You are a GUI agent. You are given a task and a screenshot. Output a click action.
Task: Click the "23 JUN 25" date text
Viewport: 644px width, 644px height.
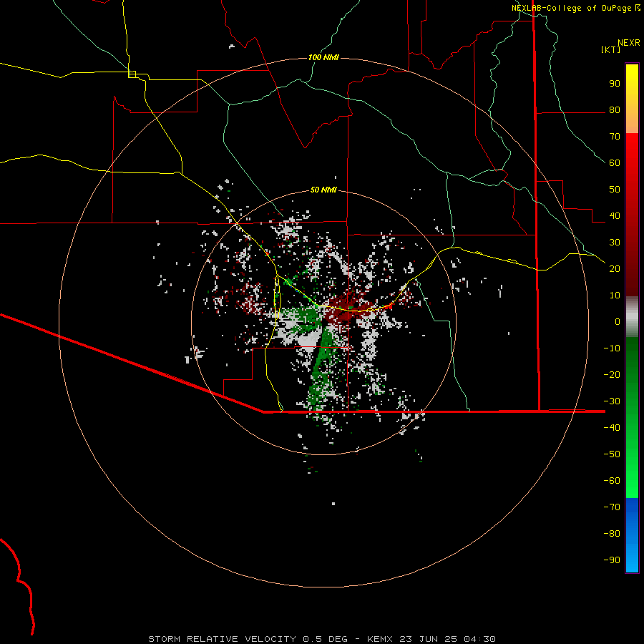click(x=429, y=639)
